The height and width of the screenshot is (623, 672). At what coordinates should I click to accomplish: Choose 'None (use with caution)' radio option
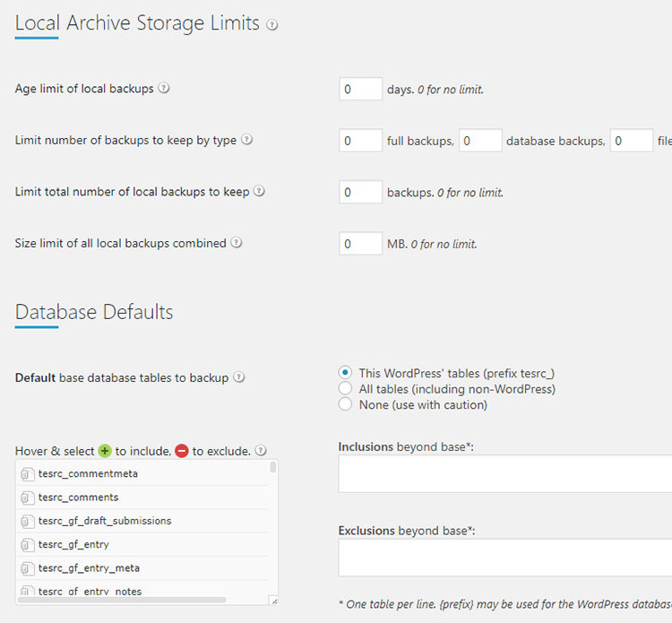(346, 404)
